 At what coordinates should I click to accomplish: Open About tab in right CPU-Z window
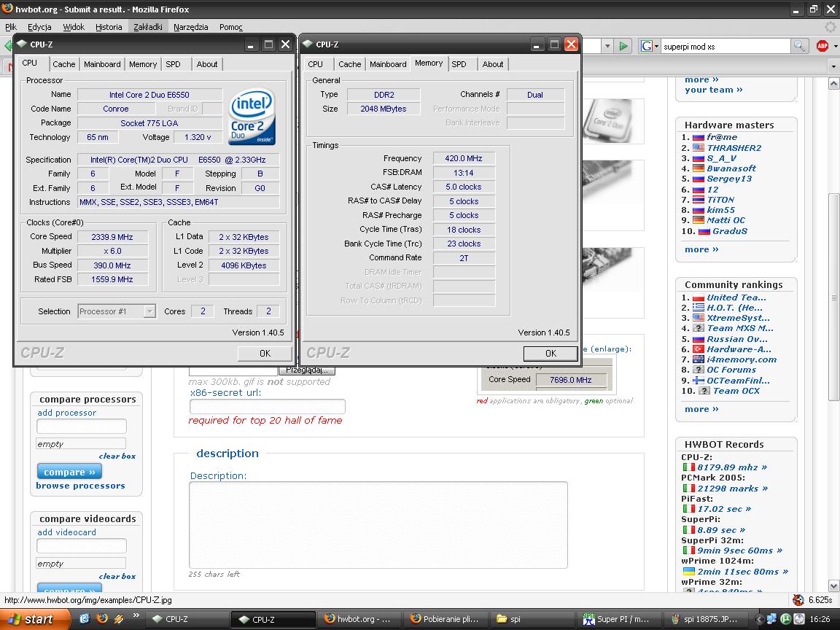[493, 64]
